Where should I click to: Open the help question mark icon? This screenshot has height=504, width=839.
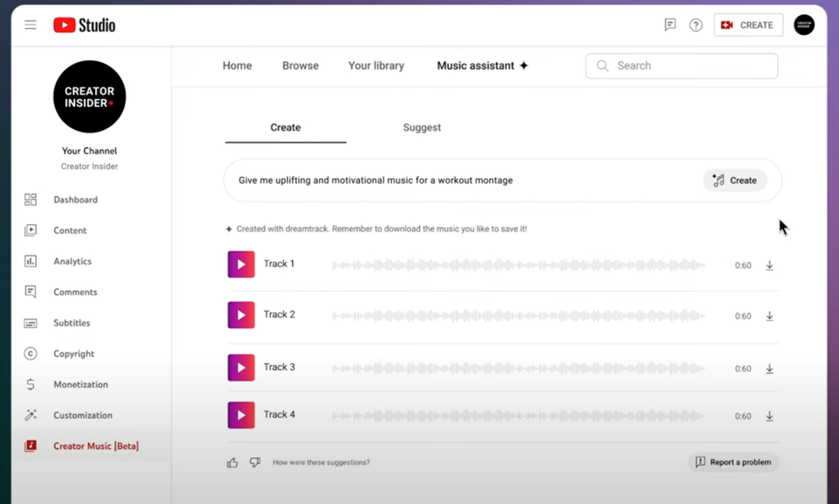click(696, 25)
